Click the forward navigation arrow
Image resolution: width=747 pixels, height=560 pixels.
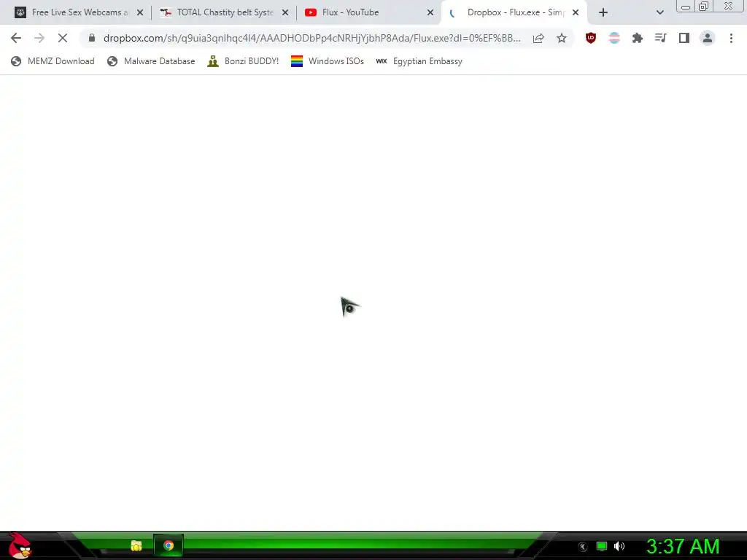(39, 38)
